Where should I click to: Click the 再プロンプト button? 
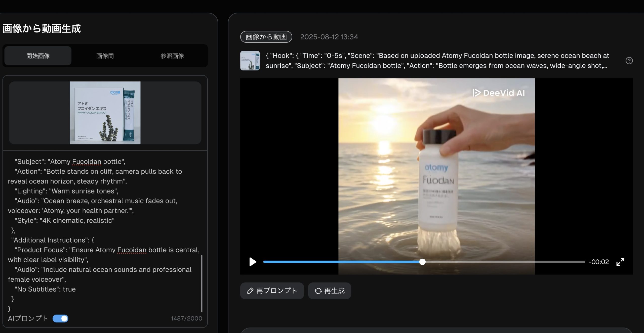[x=272, y=291]
